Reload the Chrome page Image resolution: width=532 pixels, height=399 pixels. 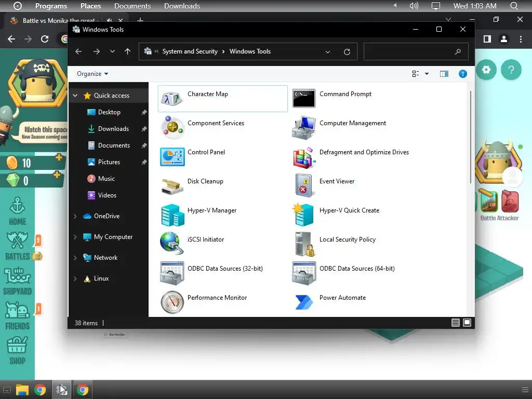click(45, 39)
